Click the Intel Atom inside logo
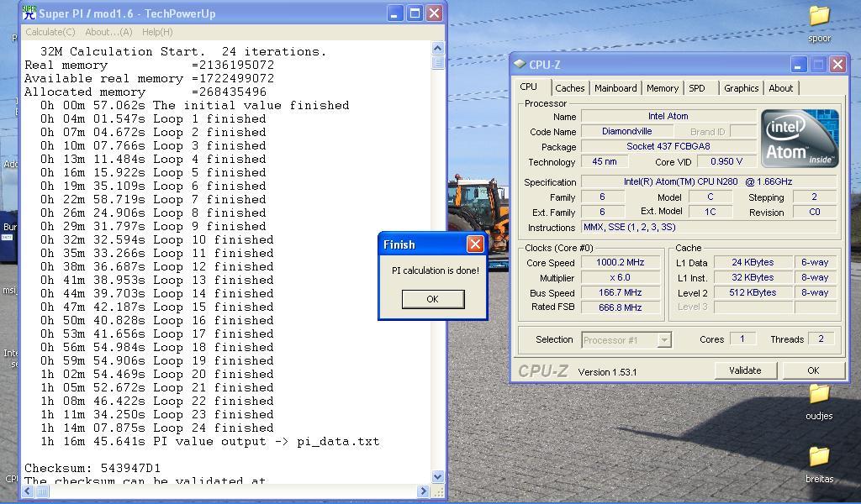 [800, 138]
